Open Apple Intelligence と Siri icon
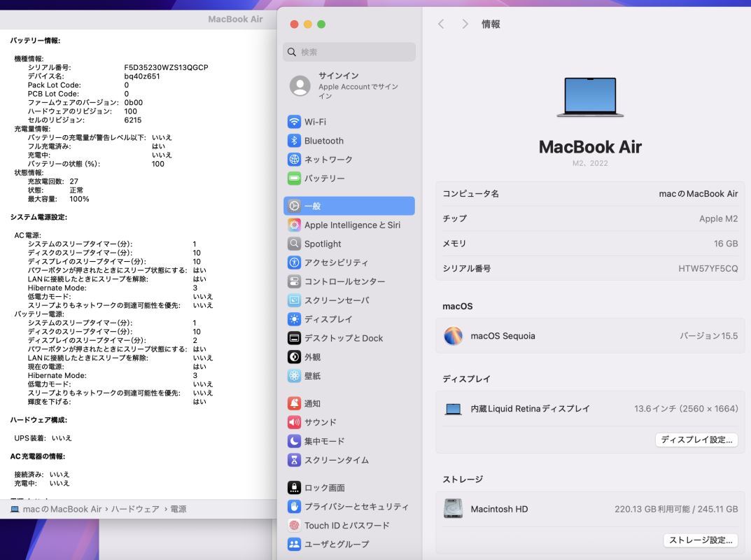This screenshot has height=560, width=751. [294, 225]
